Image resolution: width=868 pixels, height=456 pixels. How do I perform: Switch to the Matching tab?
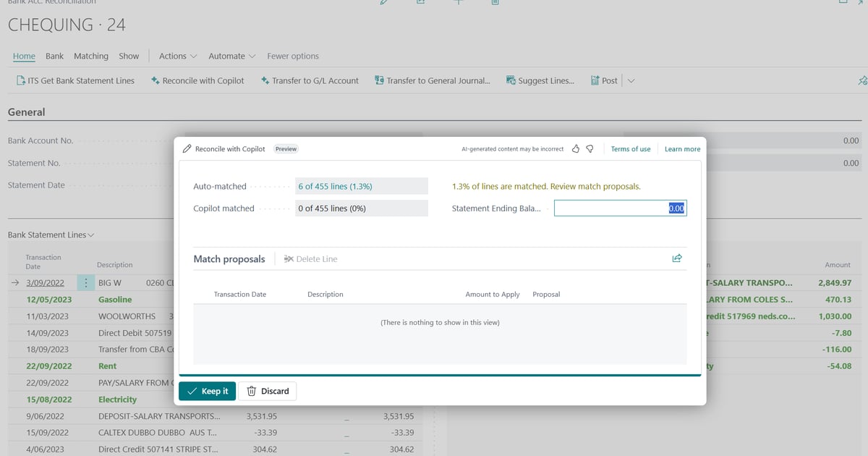click(90, 56)
